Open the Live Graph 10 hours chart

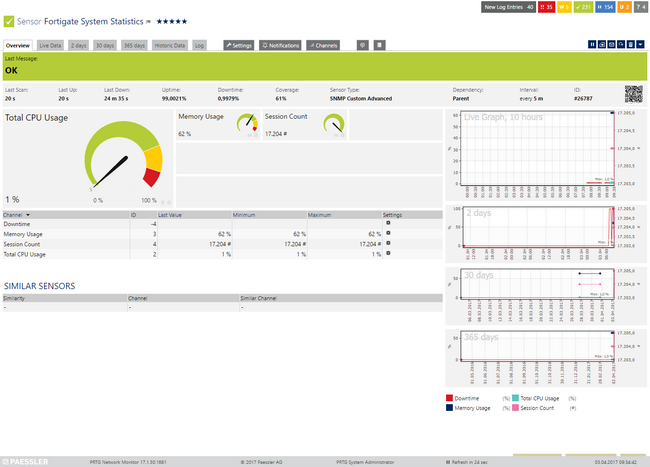[546, 155]
